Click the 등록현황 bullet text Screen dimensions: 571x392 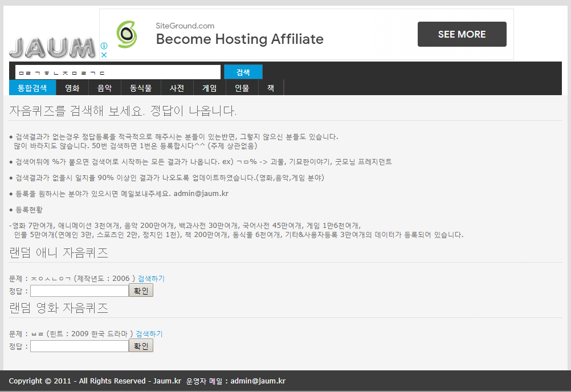pos(29,210)
